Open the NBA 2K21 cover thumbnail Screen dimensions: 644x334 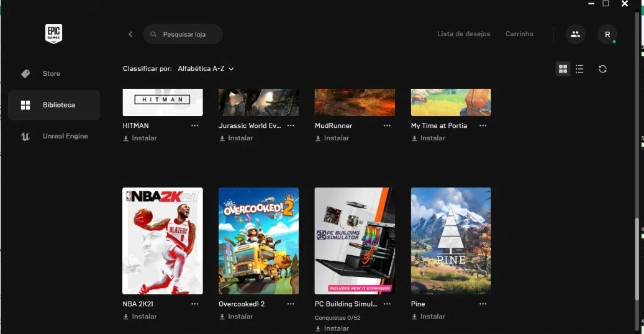(163, 241)
